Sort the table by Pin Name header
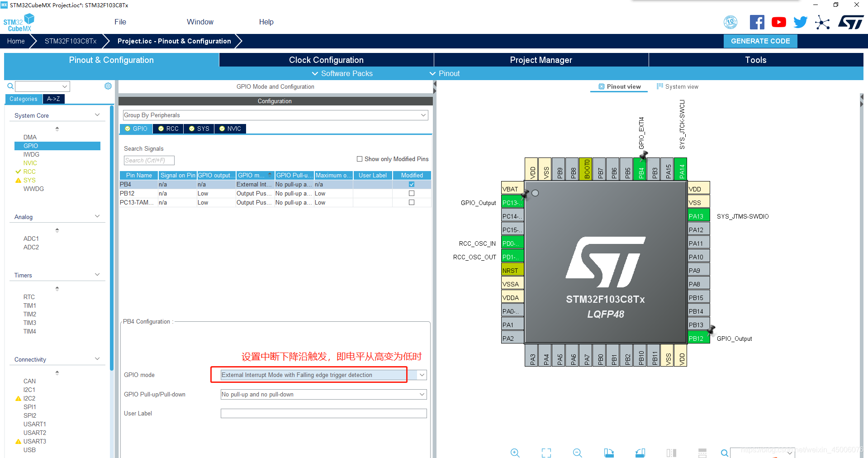The width and height of the screenshot is (868, 458). (x=139, y=175)
